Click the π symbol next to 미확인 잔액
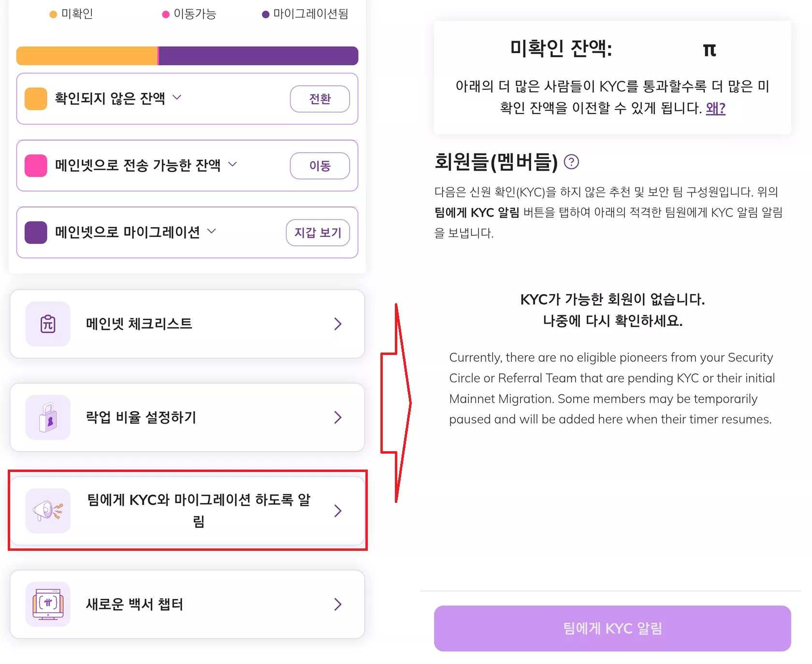 point(710,49)
